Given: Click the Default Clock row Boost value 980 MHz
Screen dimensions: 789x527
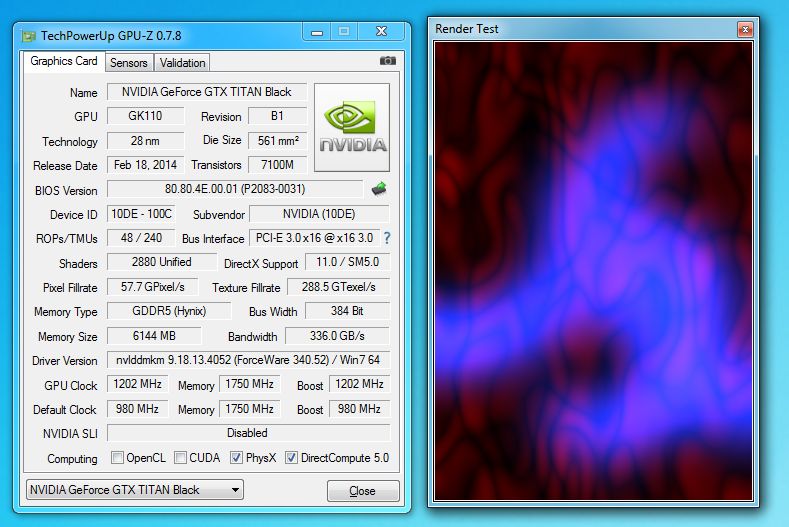Looking at the screenshot, I should pyautogui.click(x=359, y=409).
